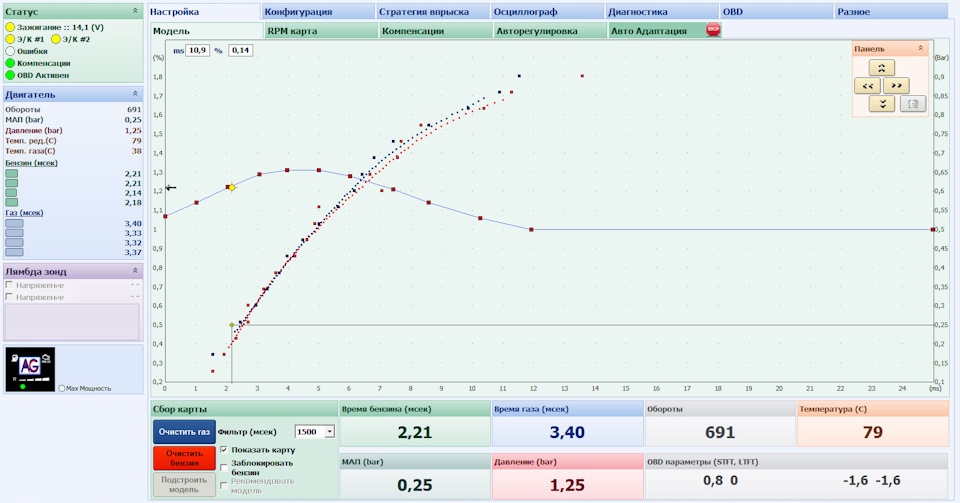Click the Газ (мсек) underlined label
The width and height of the screenshot is (960, 503).
pos(24,213)
